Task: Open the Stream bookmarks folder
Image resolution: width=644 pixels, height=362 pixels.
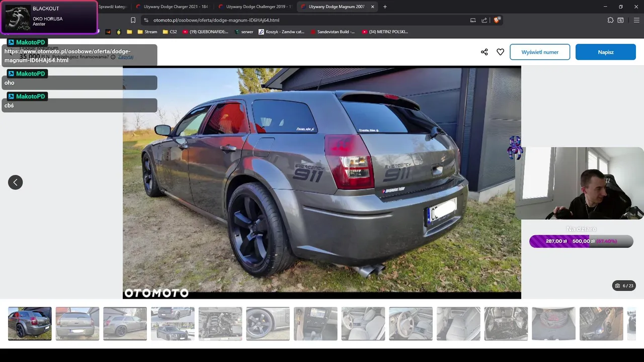Action: tap(147, 32)
